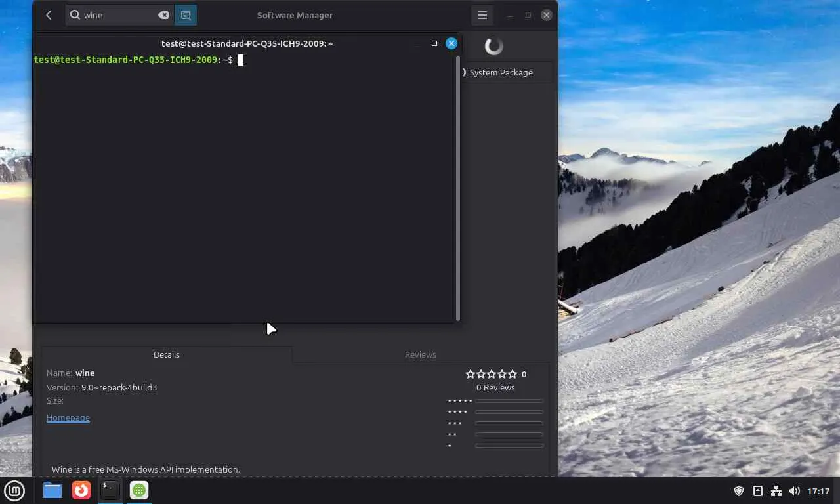Click the Software Manager taskbar icon

coord(139,490)
